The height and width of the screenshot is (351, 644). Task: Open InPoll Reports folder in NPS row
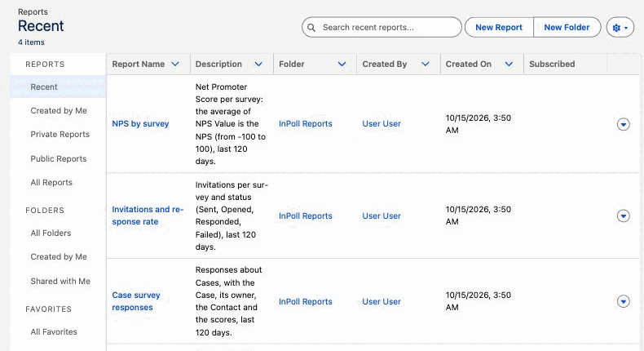(x=306, y=124)
